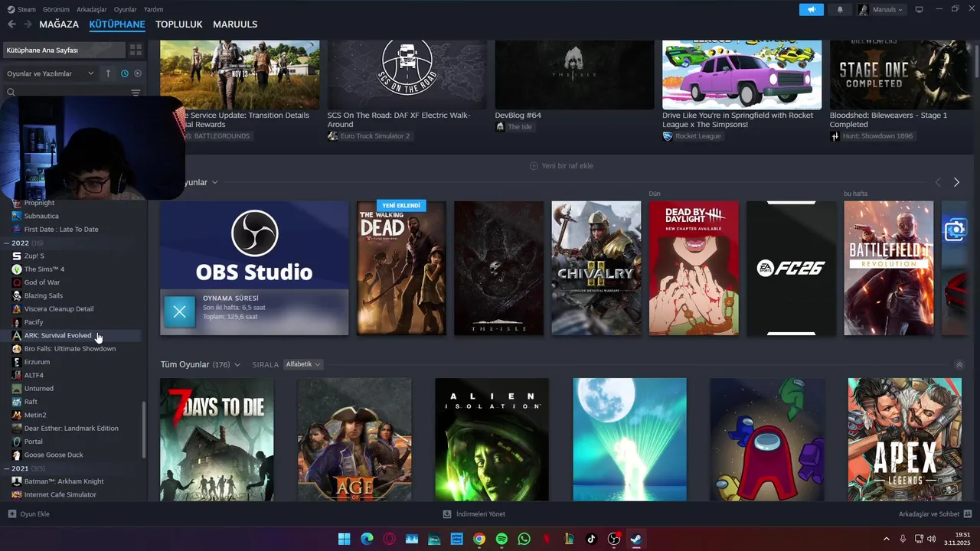
Task: Collapse All Games shelf with the up chevron
Action: [x=959, y=365]
